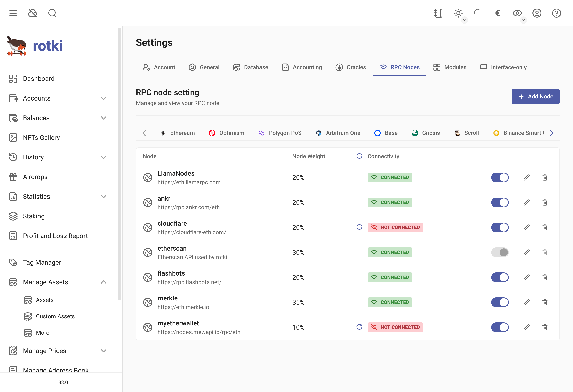The height and width of the screenshot is (392, 573).
Task: Open the user account menu icon
Action: [x=537, y=13]
